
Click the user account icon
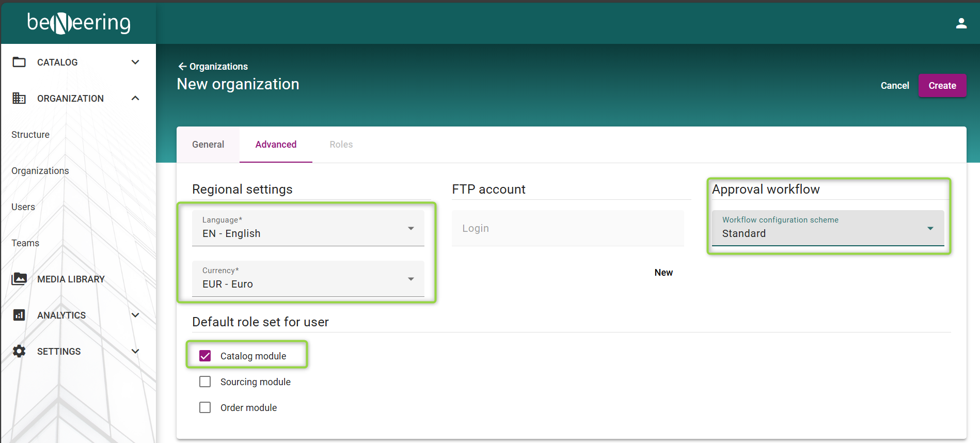pyautogui.click(x=961, y=23)
